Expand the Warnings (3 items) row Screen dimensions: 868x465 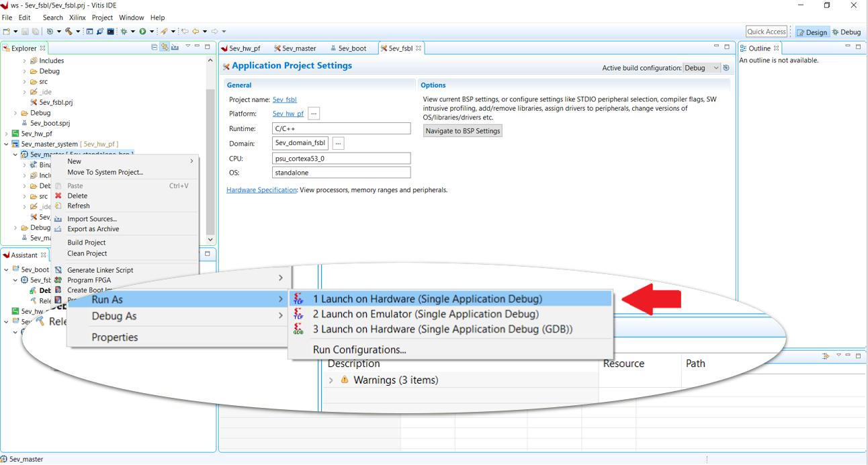click(x=331, y=380)
